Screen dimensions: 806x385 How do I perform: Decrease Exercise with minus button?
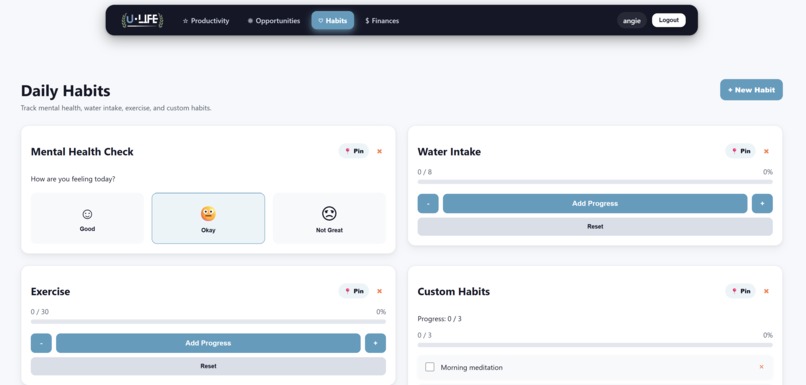(41, 343)
